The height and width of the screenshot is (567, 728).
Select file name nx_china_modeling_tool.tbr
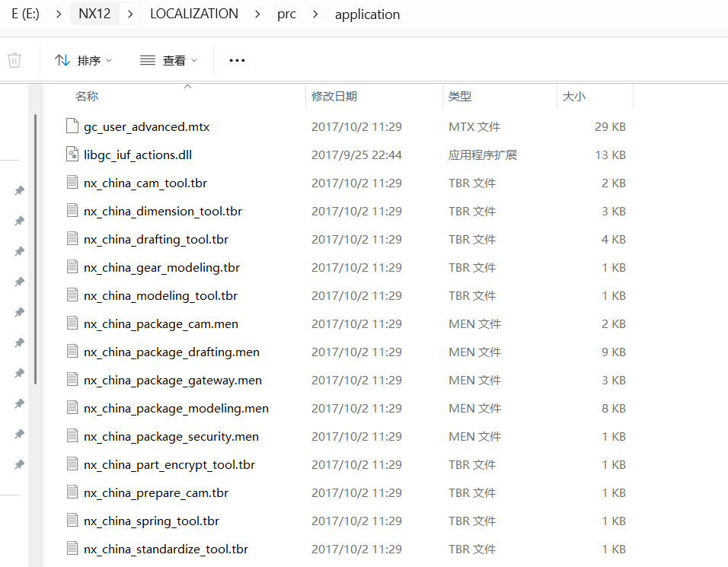coord(161,296)
